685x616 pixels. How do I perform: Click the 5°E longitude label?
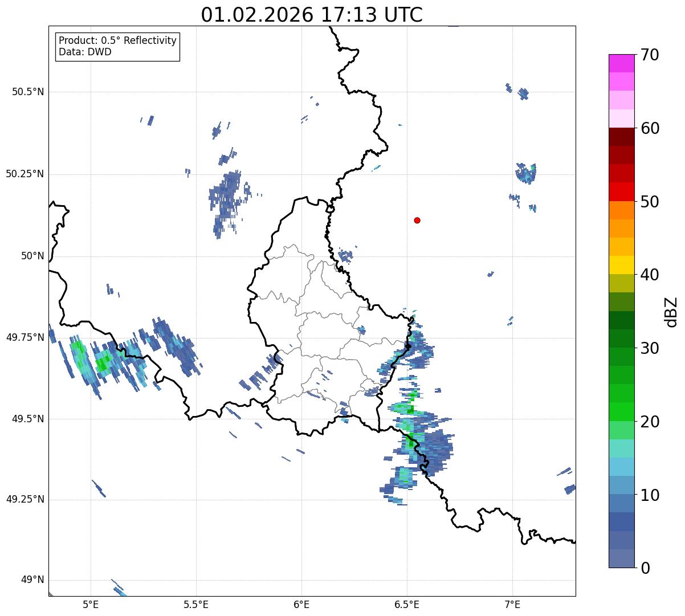pos(91,604)
